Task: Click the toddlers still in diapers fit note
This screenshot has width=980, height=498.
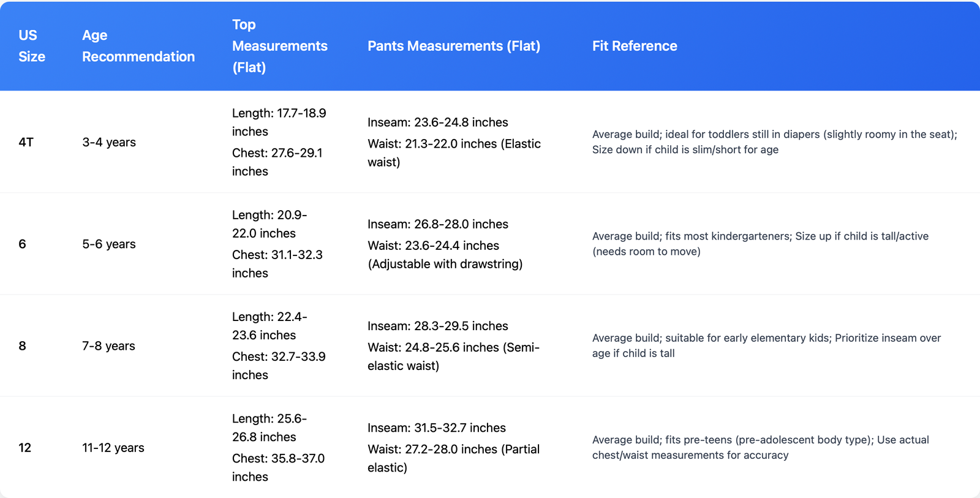Action: coord(774,141)
